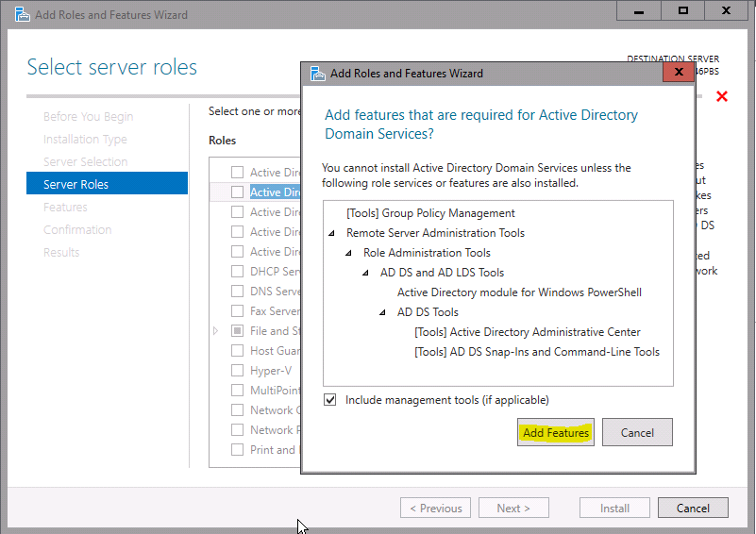
Task: Click the Next button in the wizard
Action: coord(513,508)
